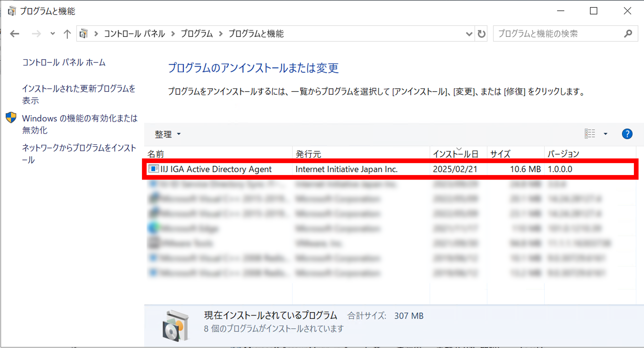This screenshot has height=348, width=644.
Task: Open the view options dropdown arrow
Action: (606, 134)
